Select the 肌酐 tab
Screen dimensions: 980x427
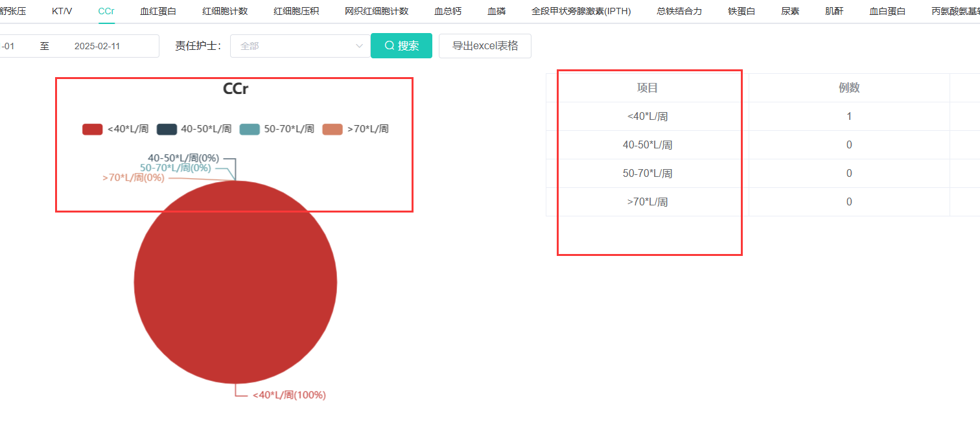tap(834, 11)
